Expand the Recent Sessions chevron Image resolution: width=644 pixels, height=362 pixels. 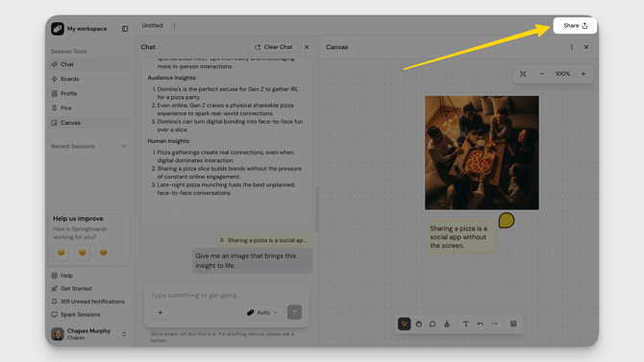tap(124, 147)
